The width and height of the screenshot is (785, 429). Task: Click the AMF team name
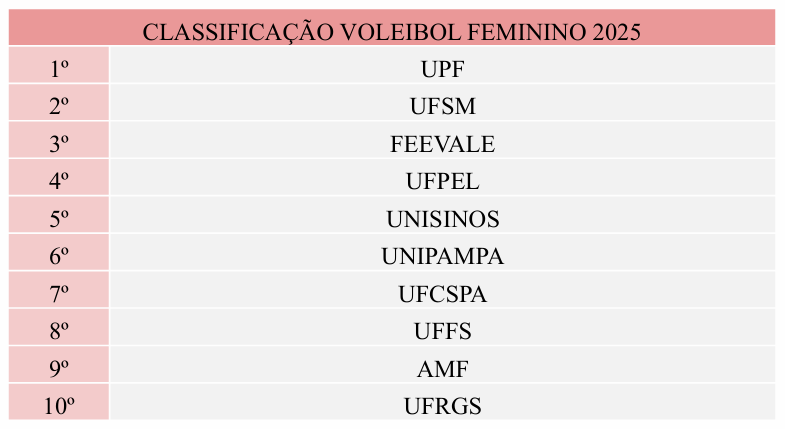tap(442, 370)
